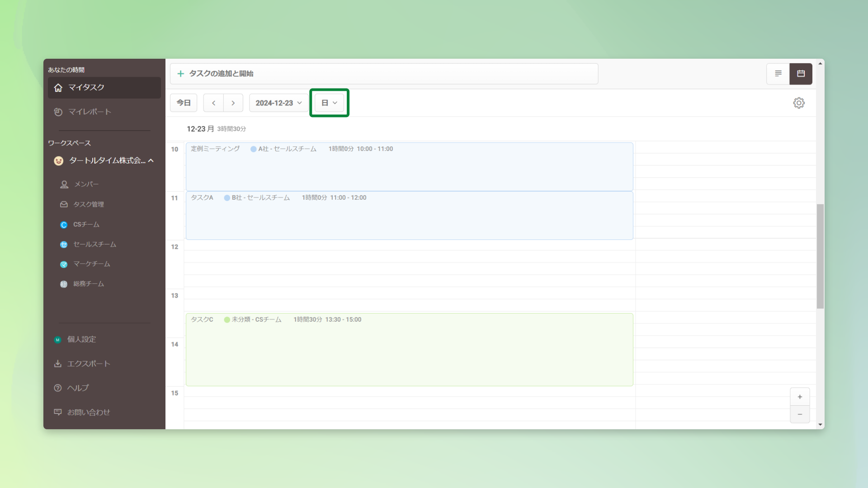Zoom in calendar with plus button
Image resolution: width=868 pixels, height=488 pixels.
[x=800, y=397]
